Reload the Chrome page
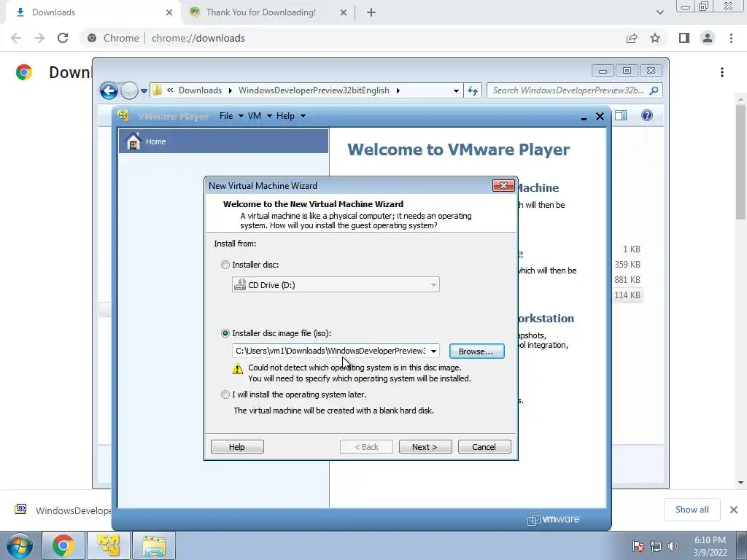This screenshot has width=747, height=560. (63, 38)
